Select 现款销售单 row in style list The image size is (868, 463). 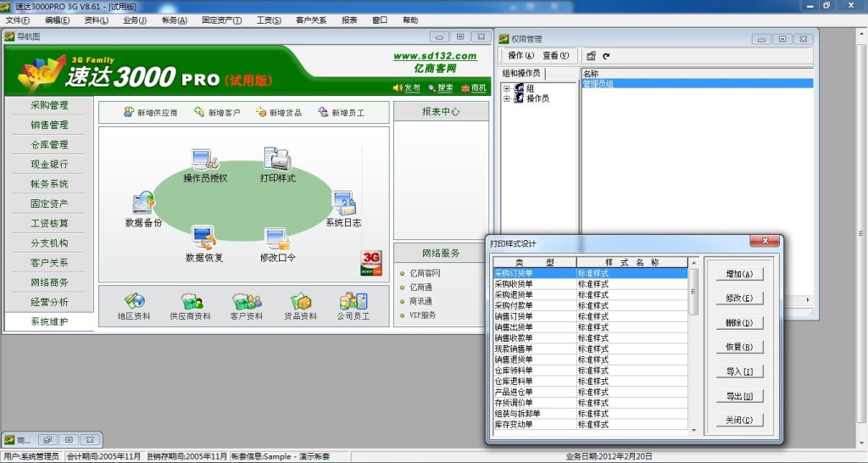coord(590,349)
